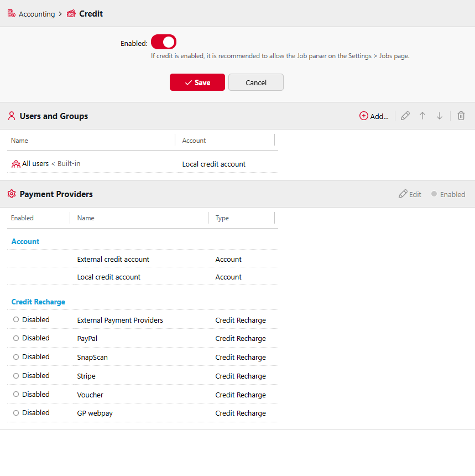475x476 pixels.
Task: Enable the SnapScan provider radio
Action: pyautogui.click(x=16, y=357)
